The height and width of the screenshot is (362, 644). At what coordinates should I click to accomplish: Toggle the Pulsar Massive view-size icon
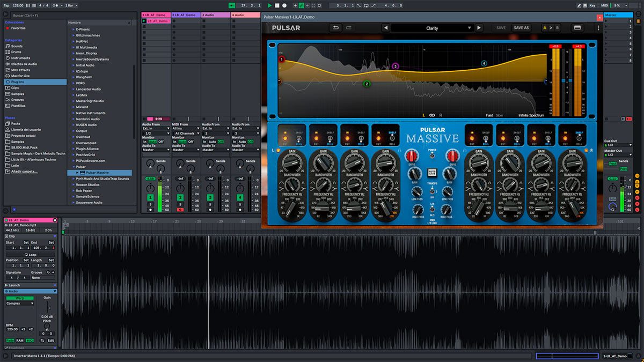577,28
